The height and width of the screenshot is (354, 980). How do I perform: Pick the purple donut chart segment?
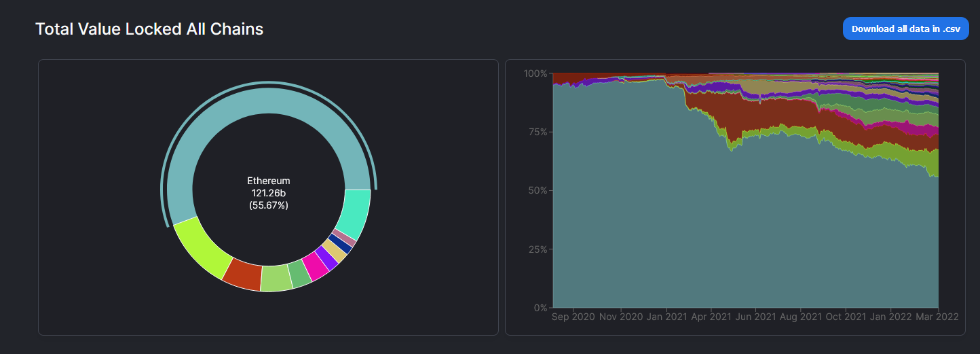point(326,259)
